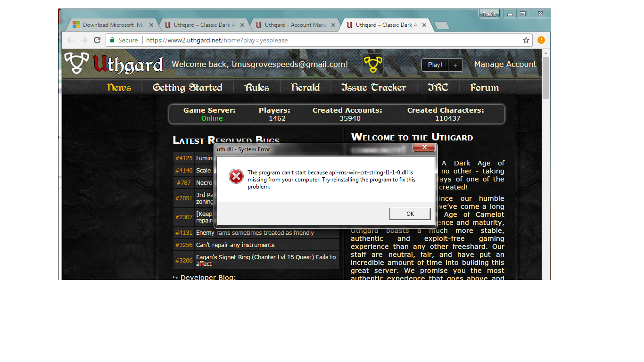Click the orange Chrome alert menu icon
This screenshot has width=644, height=362.
coord(541,40)
